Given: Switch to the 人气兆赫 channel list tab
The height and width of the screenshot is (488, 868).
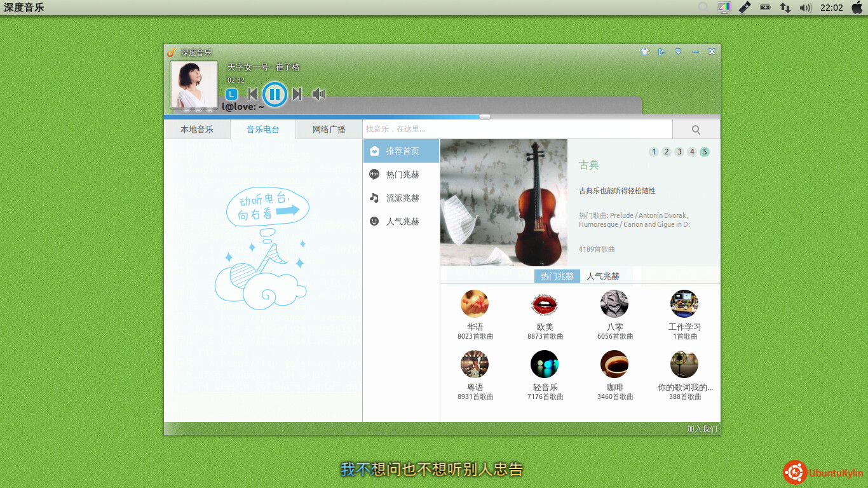Looking at the screenshot, I should pyautogui.click(x=602, y=276).
